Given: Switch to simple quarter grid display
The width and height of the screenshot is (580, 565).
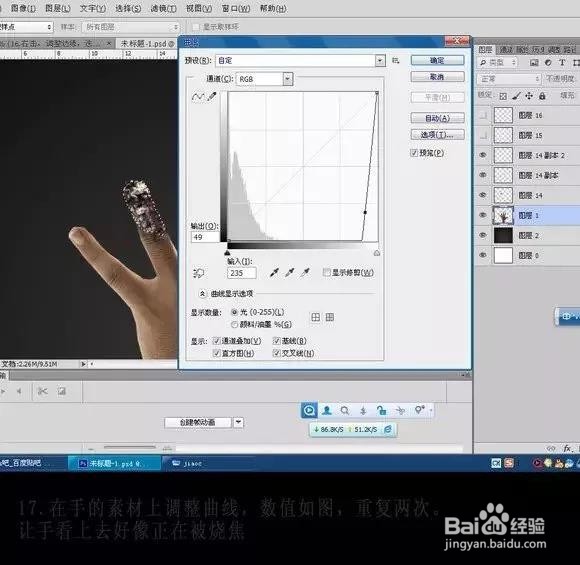Looking at the screenshot, I should click(316, 317).
